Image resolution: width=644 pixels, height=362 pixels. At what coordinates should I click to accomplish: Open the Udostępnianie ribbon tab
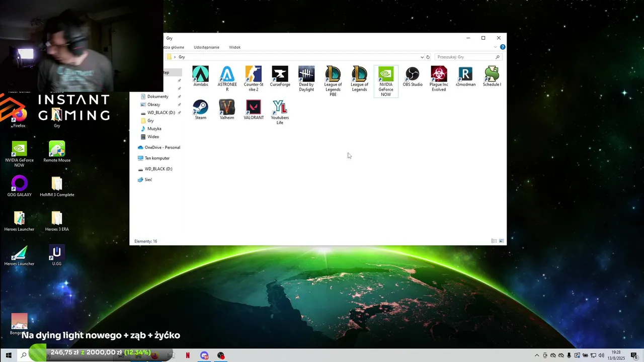click(x=206, y=47)
